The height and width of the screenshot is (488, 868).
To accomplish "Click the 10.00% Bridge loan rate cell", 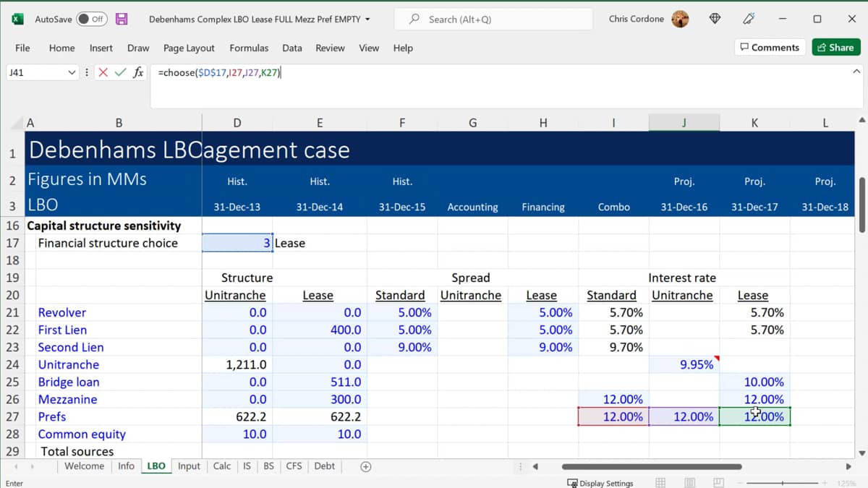I will (754, 382).
